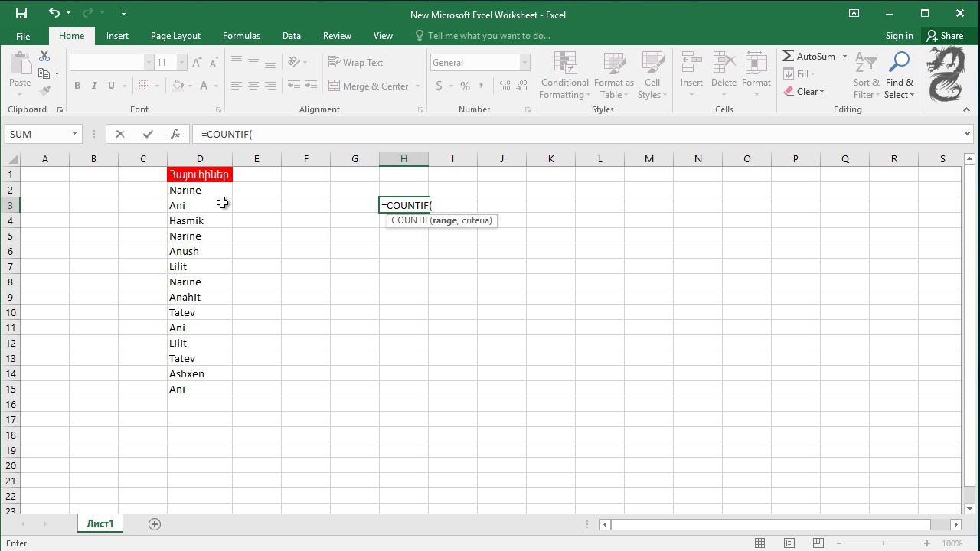Toggle Italic formatting

click(94, 86)
